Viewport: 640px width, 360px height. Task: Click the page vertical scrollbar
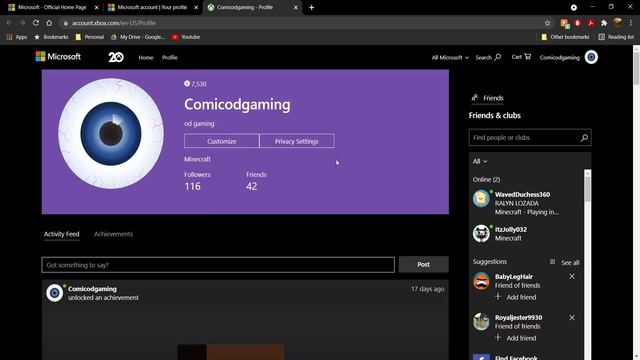click(x=636, y=68)
